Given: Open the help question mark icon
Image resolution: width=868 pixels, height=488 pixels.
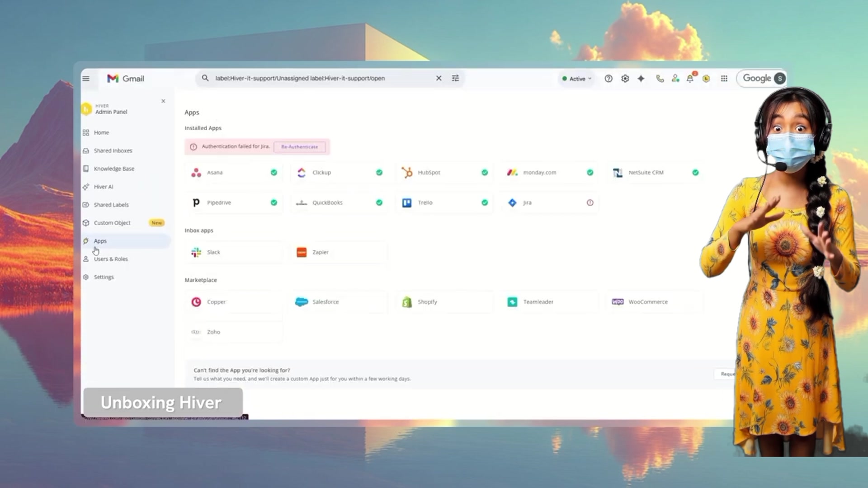Looking at the screenshot, I should 609,79.
